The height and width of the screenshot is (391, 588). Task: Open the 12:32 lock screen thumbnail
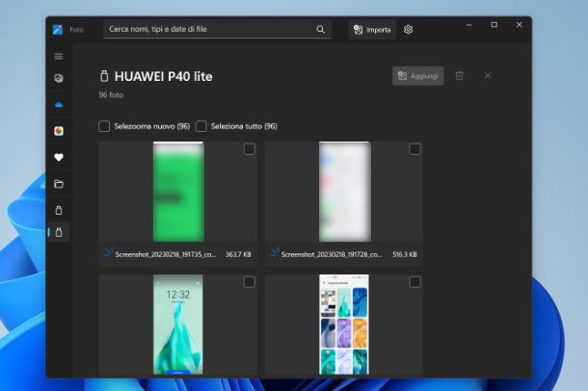(x=178, y=325)
